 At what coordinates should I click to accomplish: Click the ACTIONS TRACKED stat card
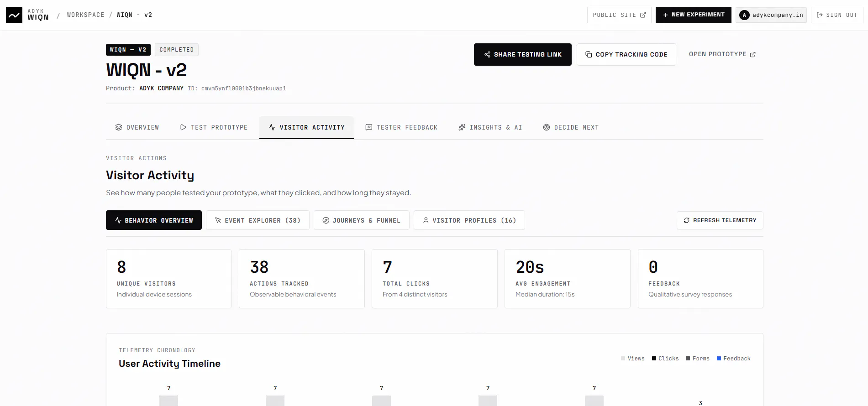point(302,279)
